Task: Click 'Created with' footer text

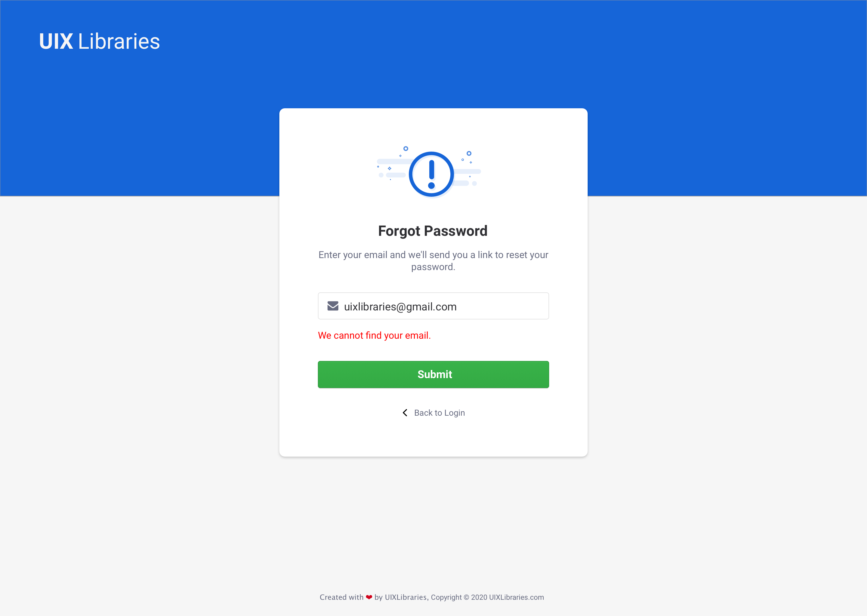Action: pos(341,597)
